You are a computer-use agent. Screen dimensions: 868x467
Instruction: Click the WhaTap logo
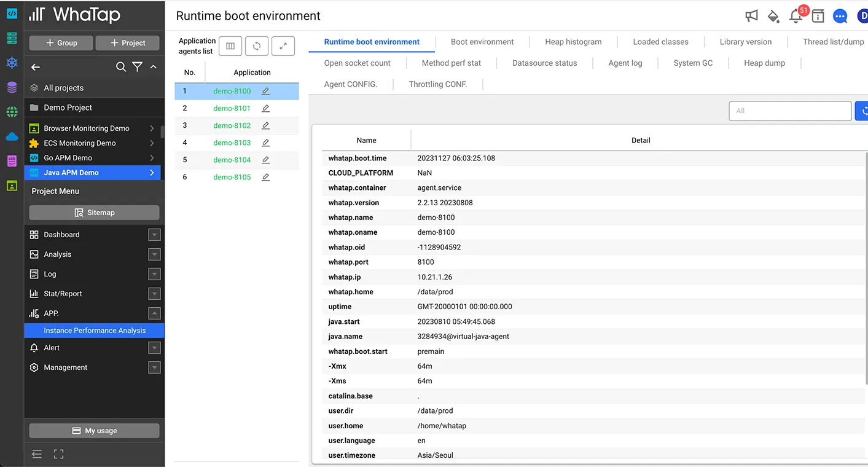(x=75, y=15)
